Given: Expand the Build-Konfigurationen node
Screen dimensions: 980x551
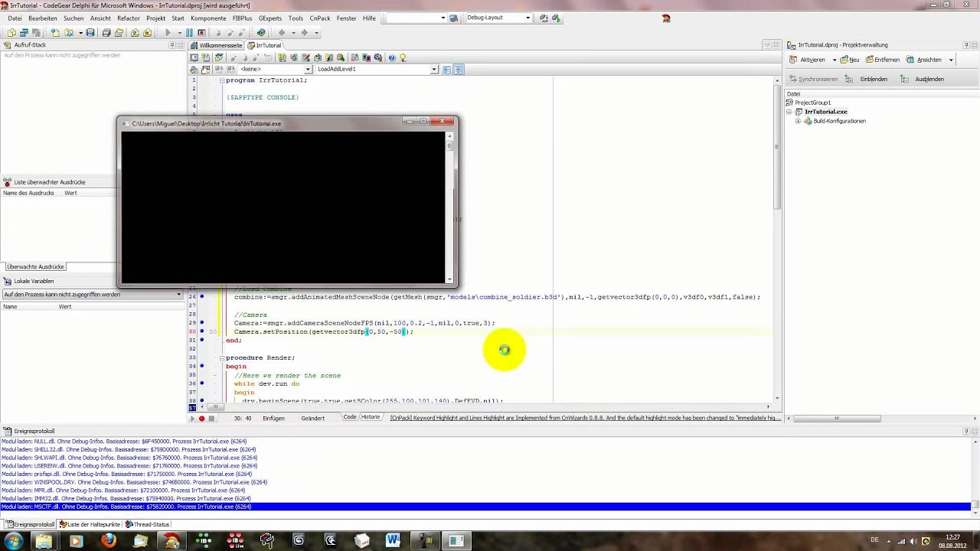Looking at the screenshot, I should (798, 121).
